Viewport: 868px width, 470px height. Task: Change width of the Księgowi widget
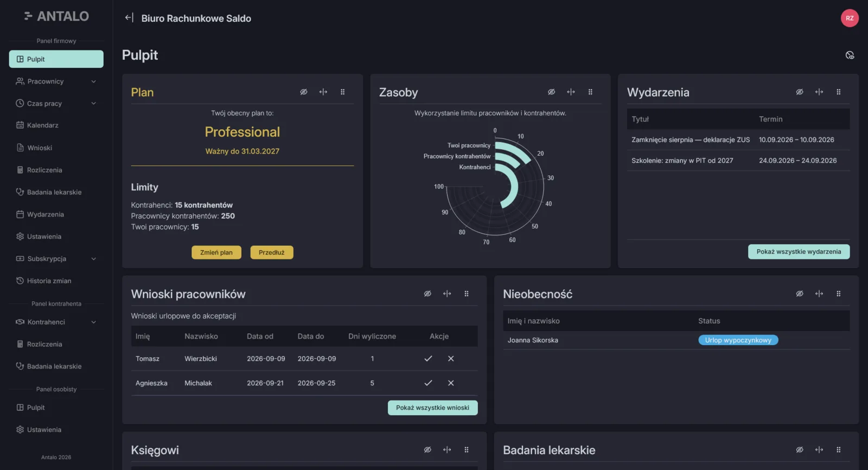447,450
